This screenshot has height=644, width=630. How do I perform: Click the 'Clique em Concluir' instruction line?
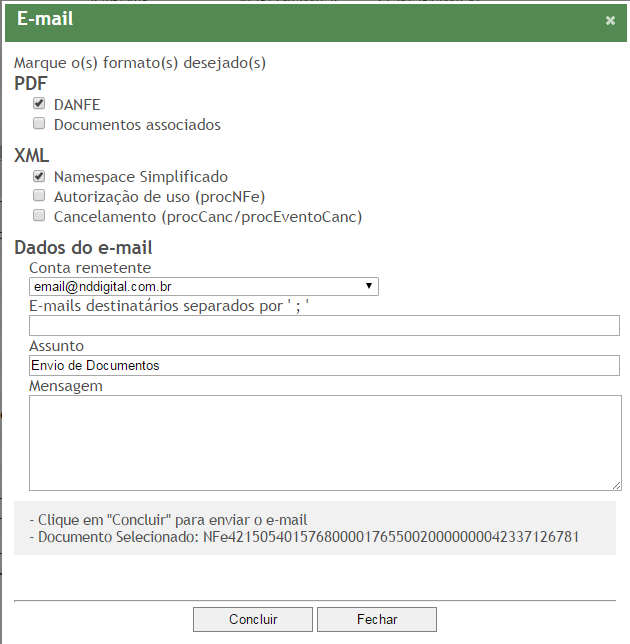point(168,520)
